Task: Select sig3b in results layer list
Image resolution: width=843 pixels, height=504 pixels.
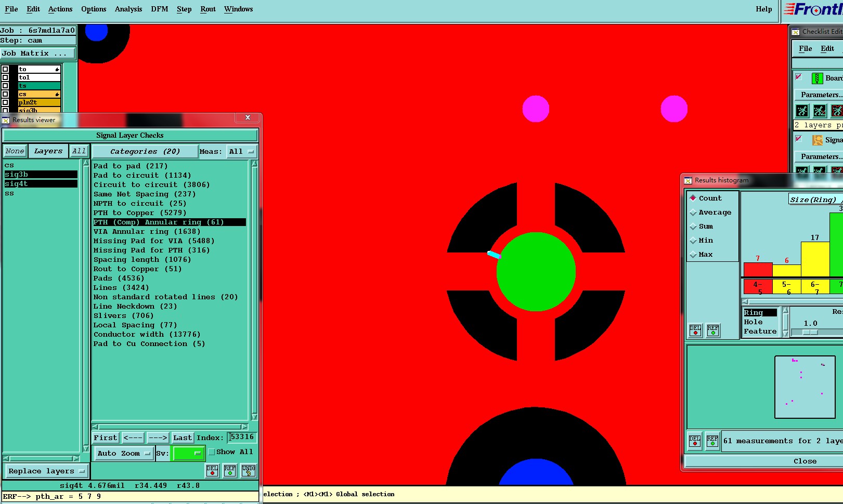Action: click(41, 175)
